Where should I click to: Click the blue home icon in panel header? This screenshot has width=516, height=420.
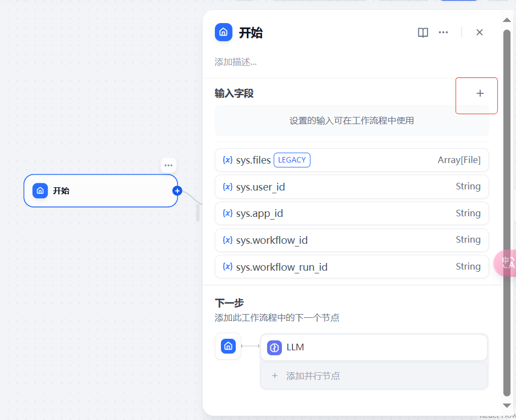[x=224, y=32]
